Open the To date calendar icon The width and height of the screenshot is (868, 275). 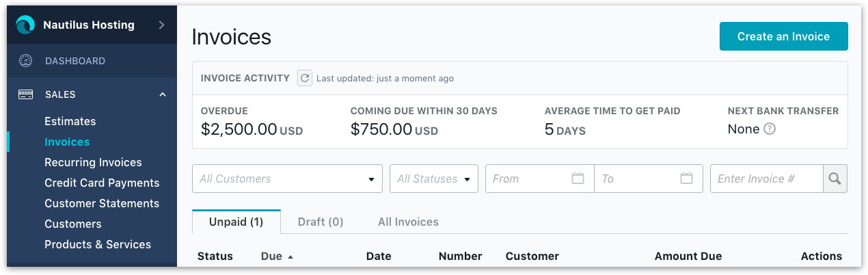click(687, 179)
